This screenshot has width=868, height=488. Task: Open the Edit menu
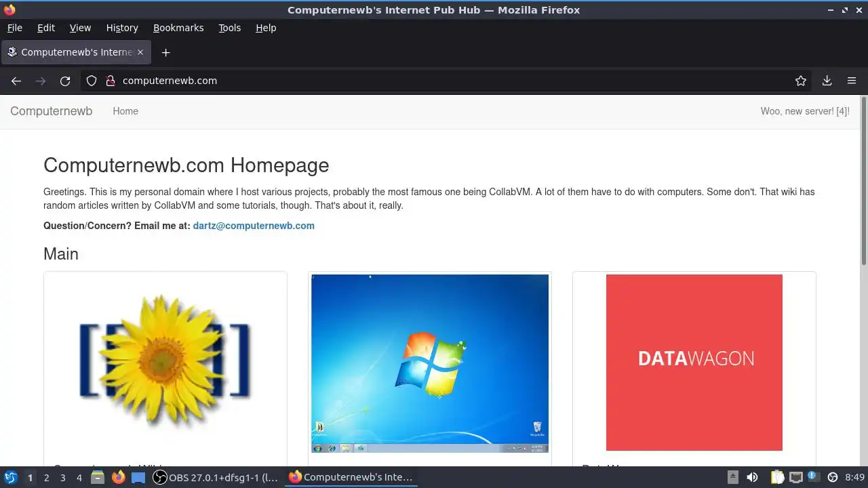point(46,28)
